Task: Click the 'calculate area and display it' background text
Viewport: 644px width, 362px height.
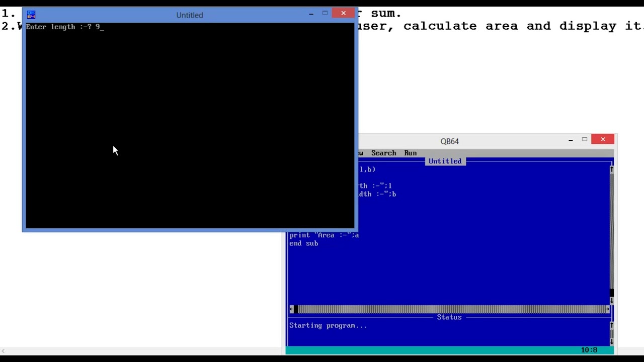Action: coord(522,26)
